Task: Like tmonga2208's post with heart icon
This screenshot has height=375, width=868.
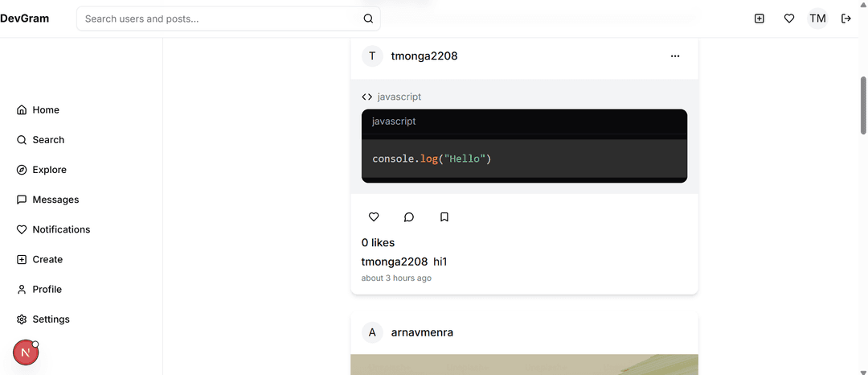Action: [374, 217]
